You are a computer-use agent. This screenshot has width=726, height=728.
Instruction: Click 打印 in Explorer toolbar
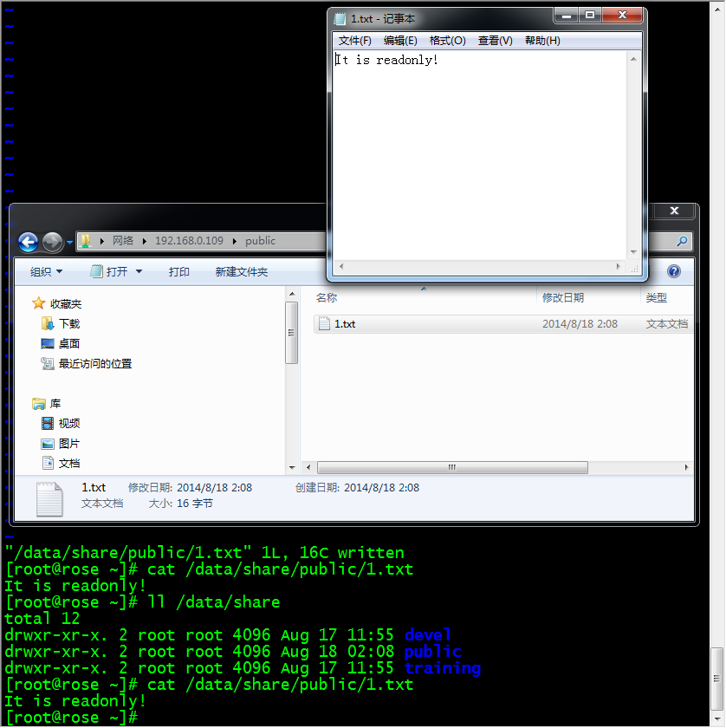[178, 271]
